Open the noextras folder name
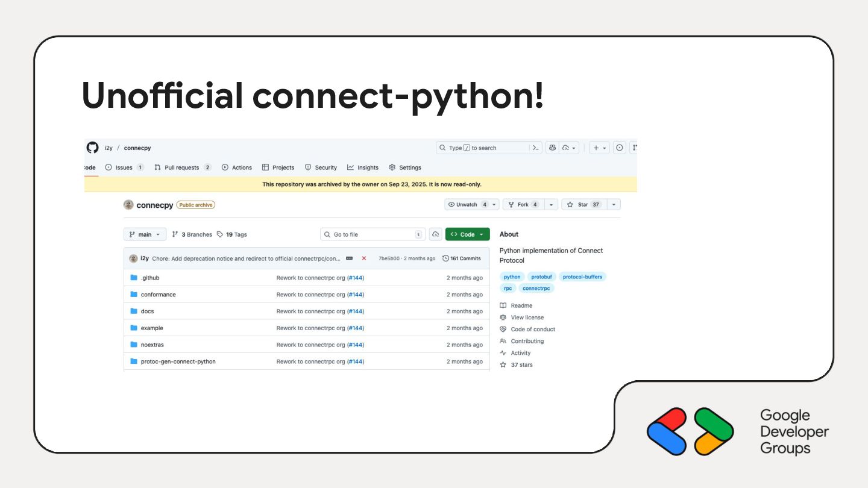Image resolution: width=868 pixels, height=488 pixels. [153, 345]
